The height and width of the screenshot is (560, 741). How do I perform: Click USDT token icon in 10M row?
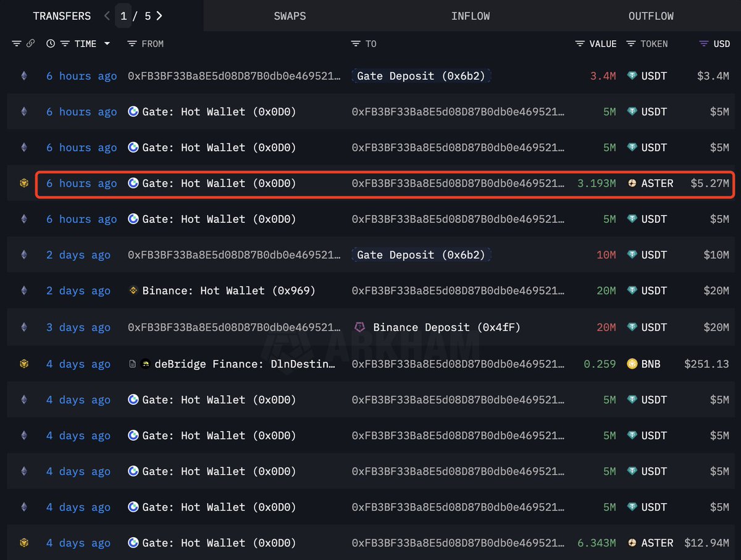tap(632, 255)
